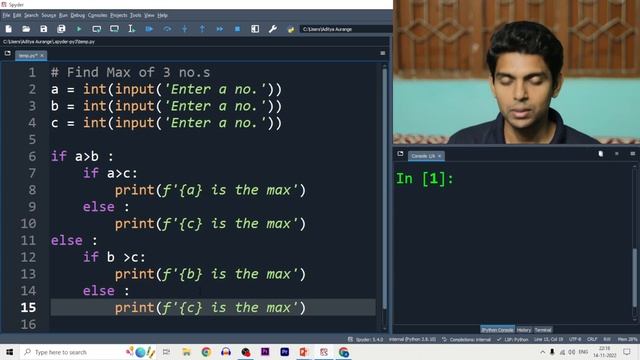The image size is (640, 360).
Task: Stop debugging with the blue square icon
Action: 238,29
